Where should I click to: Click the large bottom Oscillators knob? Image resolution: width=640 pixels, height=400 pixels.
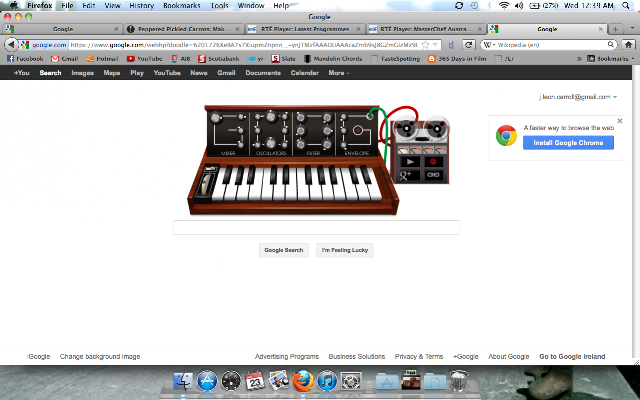pos(271,143)
